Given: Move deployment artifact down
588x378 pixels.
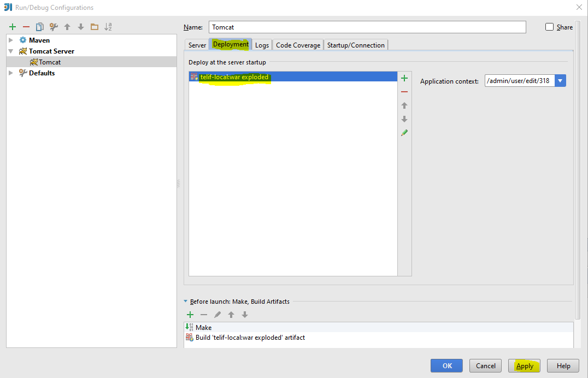Looking at the screenshot, I should coord(404,119).
